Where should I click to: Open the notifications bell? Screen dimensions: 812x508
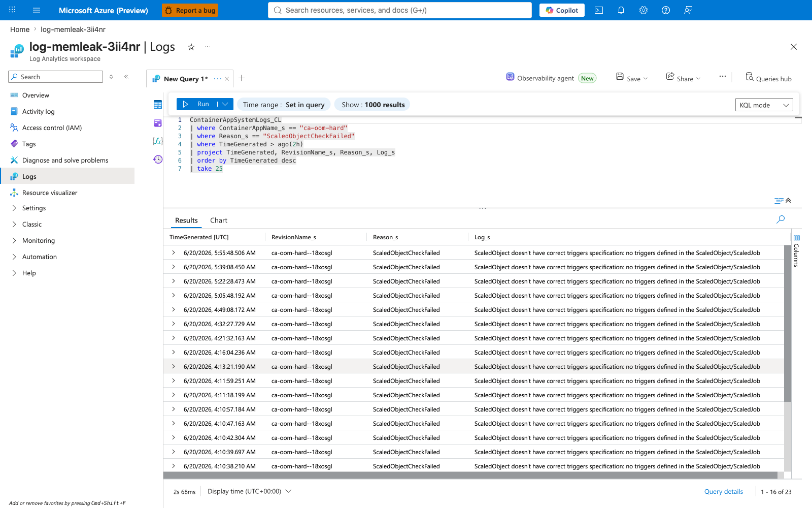pyautogui.click(x=621, y=10)
